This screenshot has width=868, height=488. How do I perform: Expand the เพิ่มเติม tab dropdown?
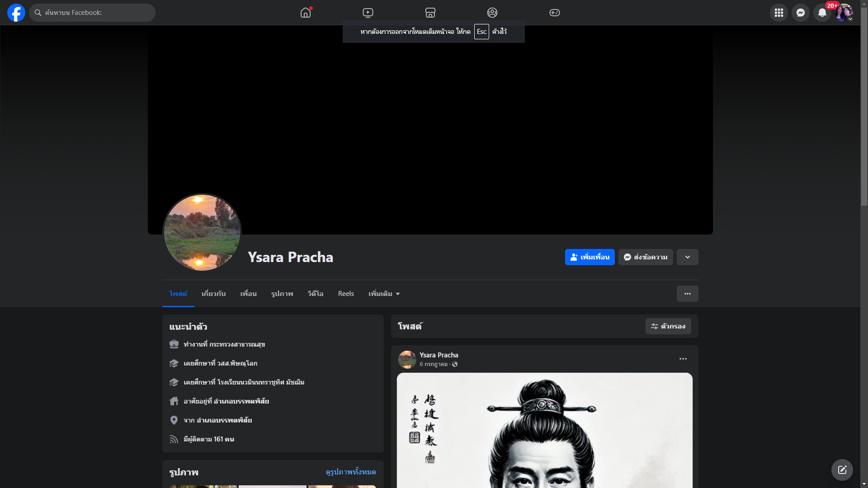384,294
